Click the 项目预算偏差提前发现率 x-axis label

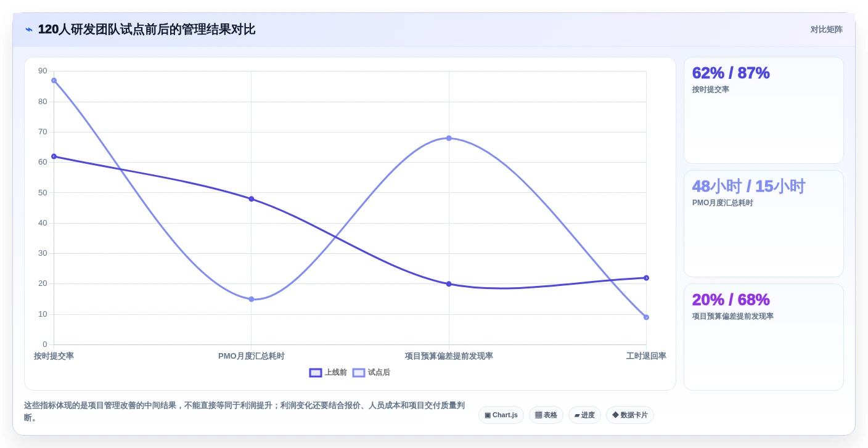pyautogui.click(x=449, y=356)
